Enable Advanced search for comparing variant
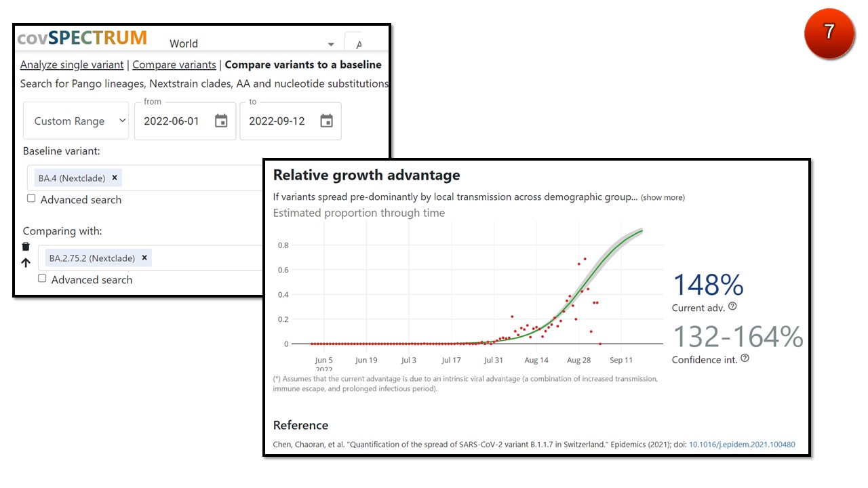Viewport: 868px width, 488px height. click(x=42, y=279)
